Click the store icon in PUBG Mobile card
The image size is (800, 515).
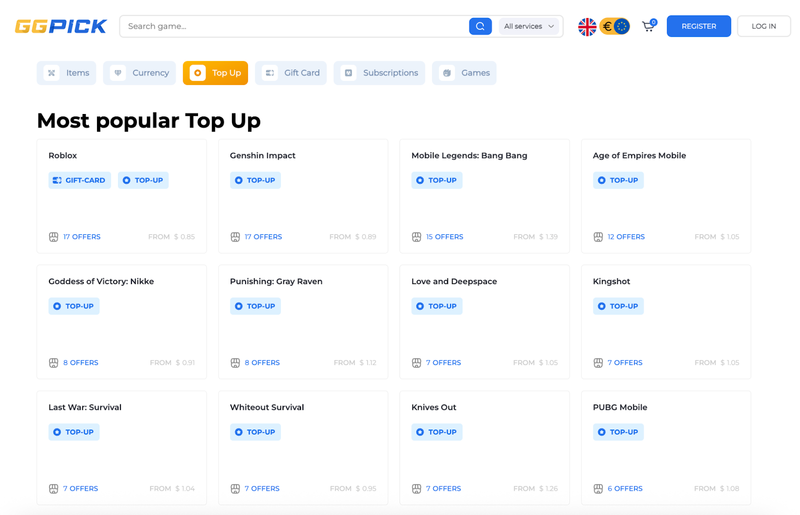[598, 489]
